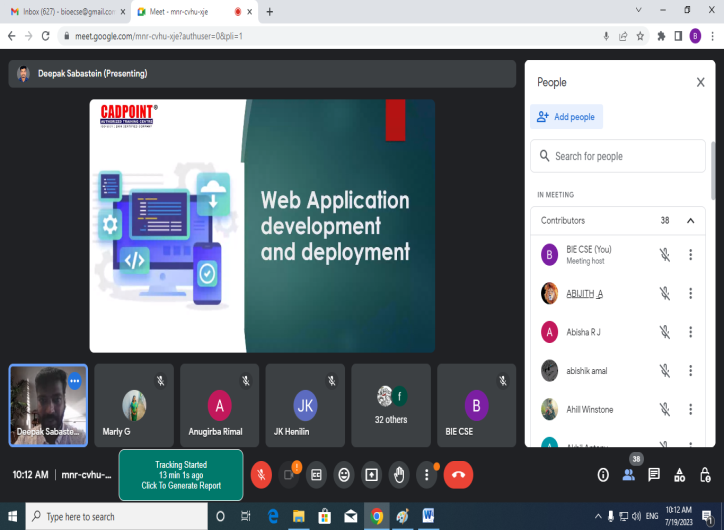Click the Tracking Started generate report banner

pos(181,475)
